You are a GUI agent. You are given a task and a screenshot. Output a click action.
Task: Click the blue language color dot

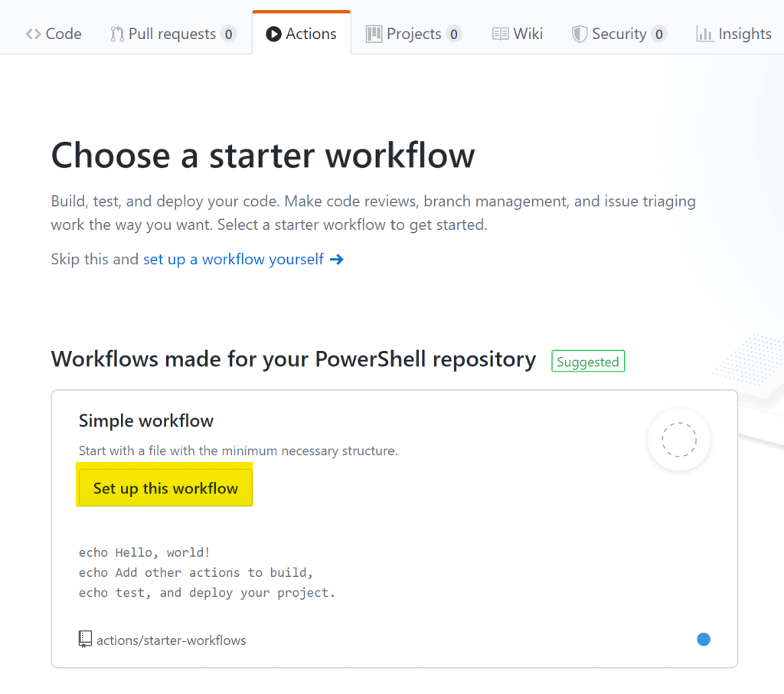point(704,639)
